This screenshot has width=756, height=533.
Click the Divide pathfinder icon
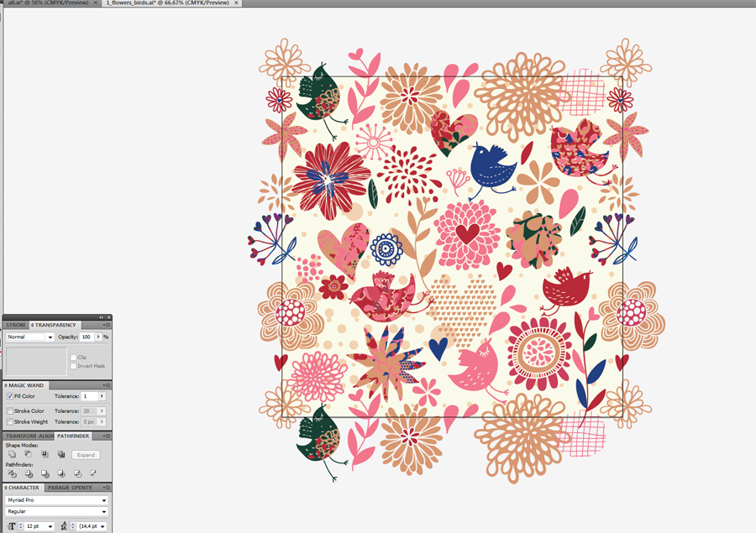pyautogui.click(x=12, y=473)
